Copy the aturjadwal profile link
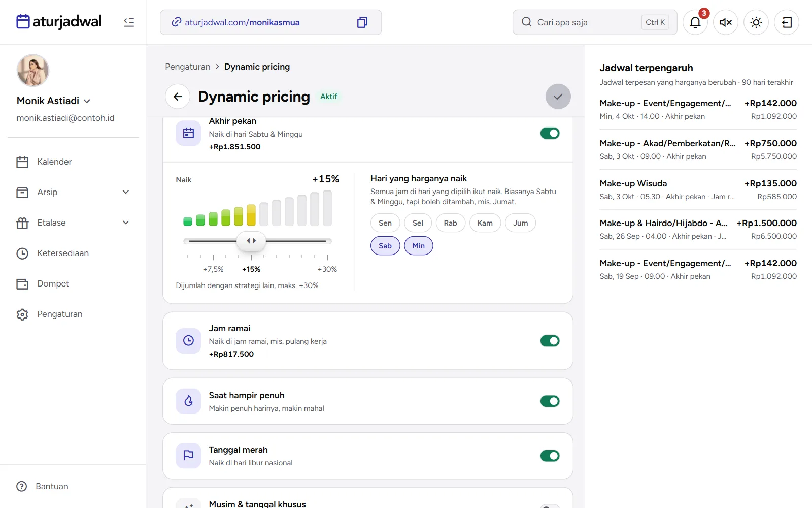The height and width of the screenshot is (508, 812). [362, 22]
